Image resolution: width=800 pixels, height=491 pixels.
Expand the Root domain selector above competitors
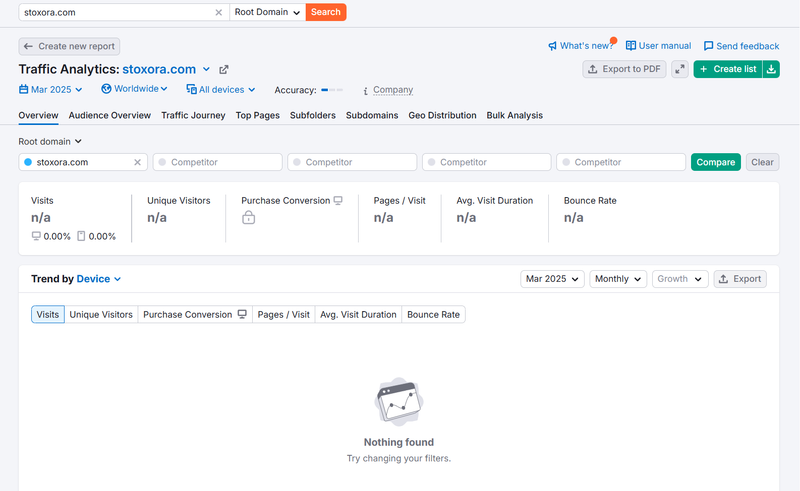[50, 141]
